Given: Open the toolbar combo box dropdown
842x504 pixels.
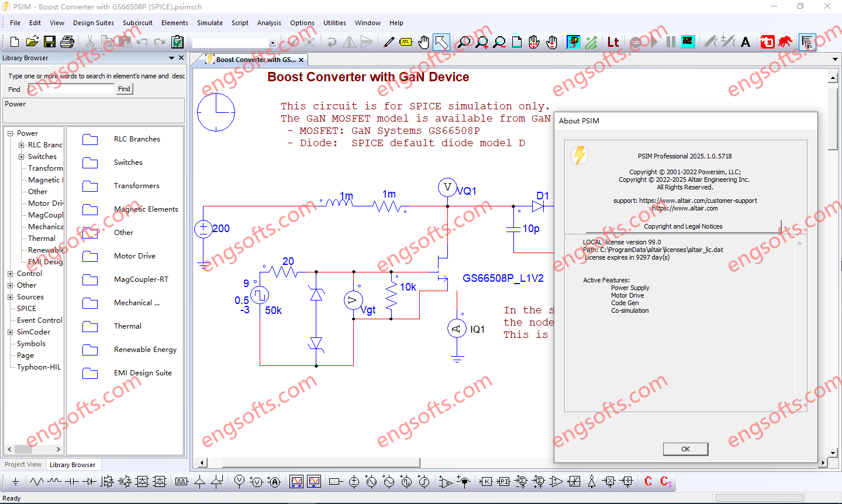Looking at the screenshot, I should point(272,43).
